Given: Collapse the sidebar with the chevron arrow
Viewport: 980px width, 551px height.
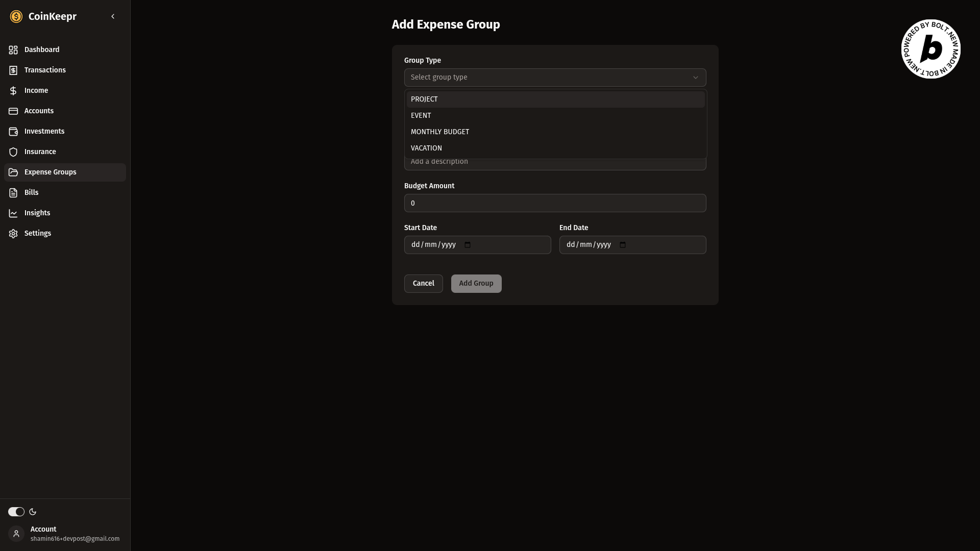Looking at the screenshot, I should (x=113, y=16).
